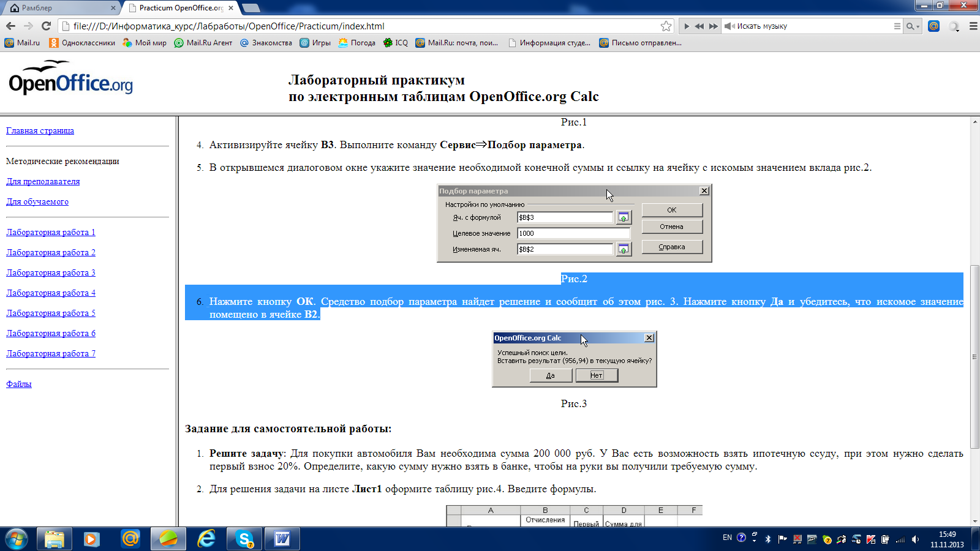Open the Mail.ru bookmark
The width and height of the screenshot is (980, 551).
point(22,43)
